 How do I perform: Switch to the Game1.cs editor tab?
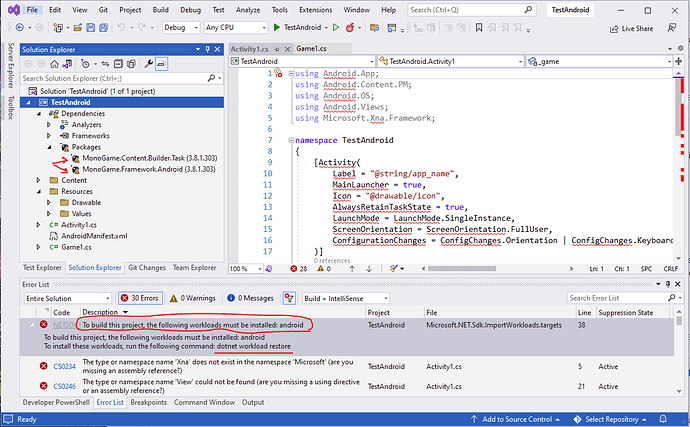tap(311, 48)
